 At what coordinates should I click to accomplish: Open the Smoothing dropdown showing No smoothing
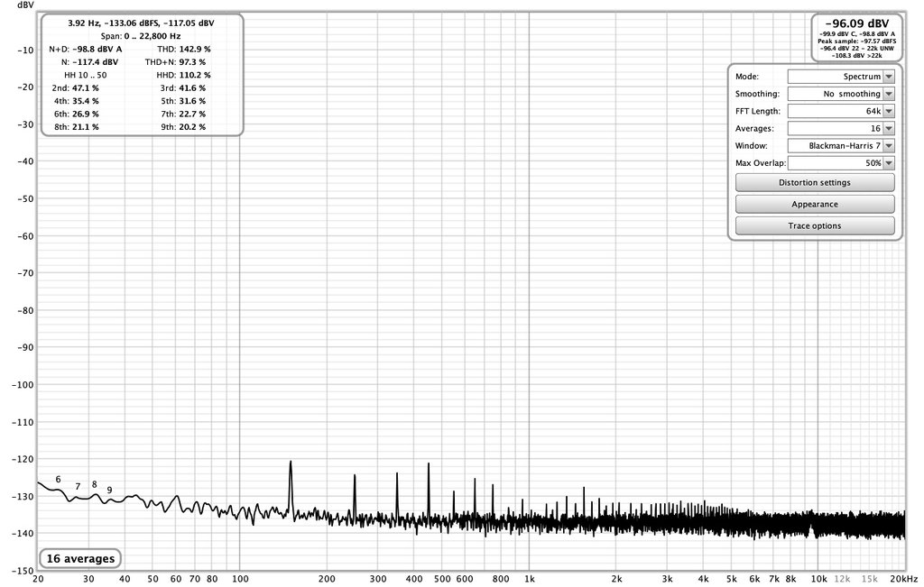coord(841,94)
